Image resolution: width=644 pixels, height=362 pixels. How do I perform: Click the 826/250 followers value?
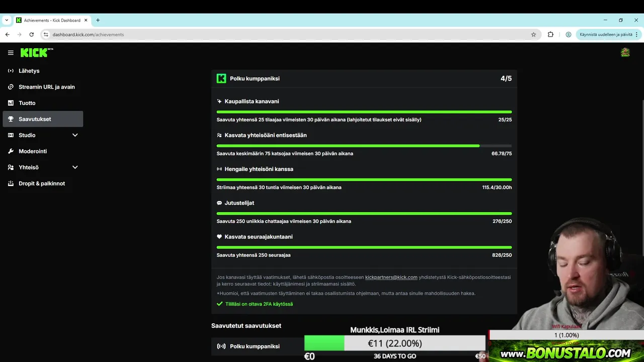pos(502,255)
